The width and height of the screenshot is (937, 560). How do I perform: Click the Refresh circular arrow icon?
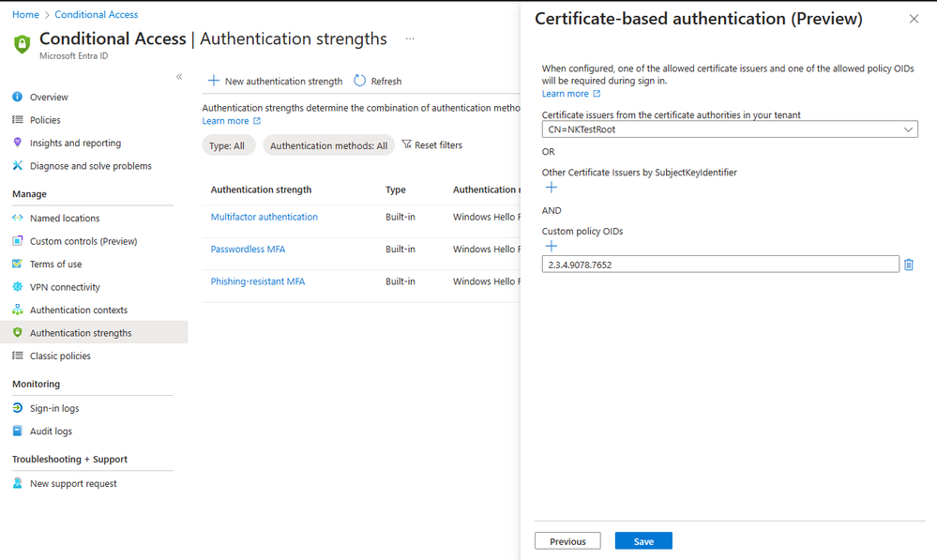[x=359, y=80]
